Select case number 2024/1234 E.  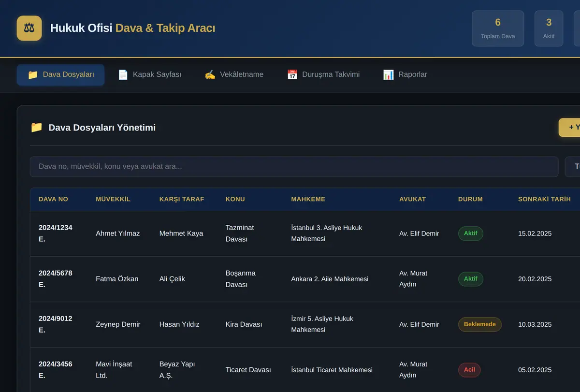pos(56,233)
